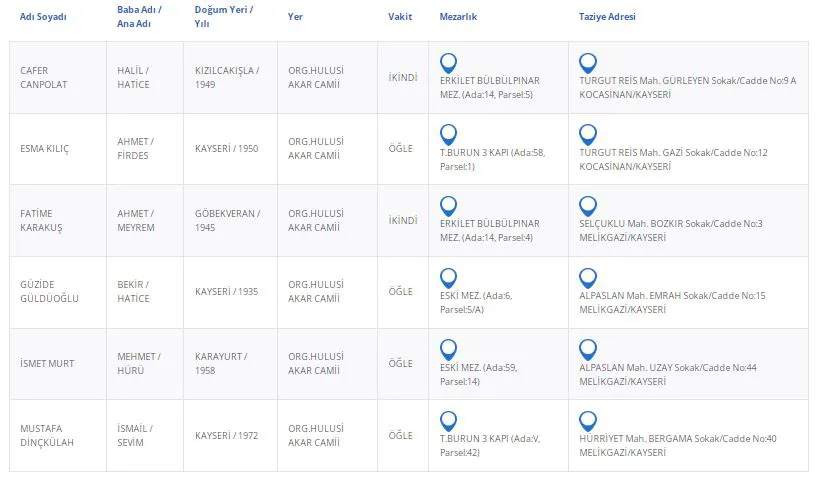The image size is (825, 489).
Task: Click condolence address pin for Güzide Güldüoğlu
Action: [588, 278]
